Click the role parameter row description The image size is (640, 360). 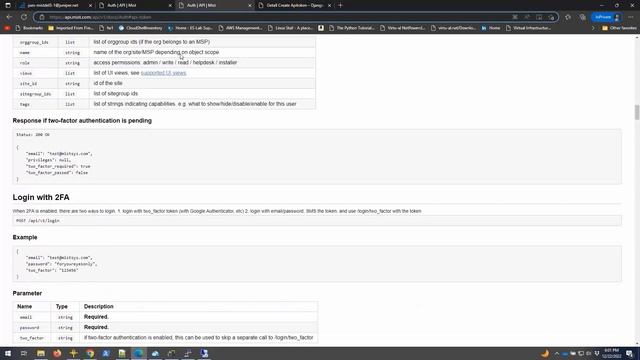[x=165, y=63]
